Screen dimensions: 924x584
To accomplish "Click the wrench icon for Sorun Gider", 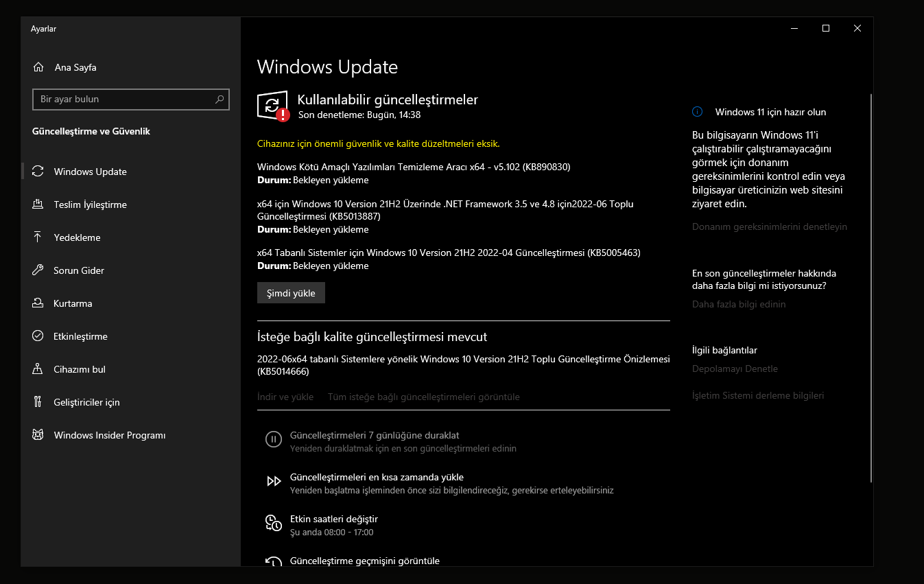I will coord(38,270).
